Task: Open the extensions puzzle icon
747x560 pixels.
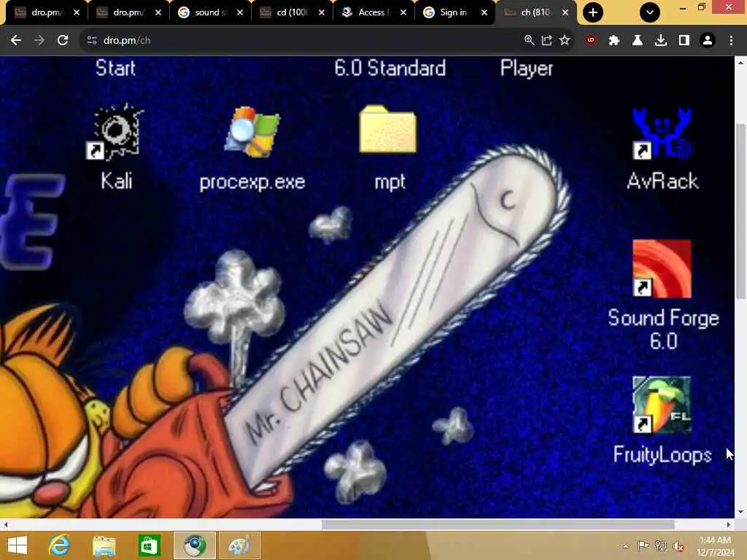Action: pyautogui.click(x=614, y=41)
